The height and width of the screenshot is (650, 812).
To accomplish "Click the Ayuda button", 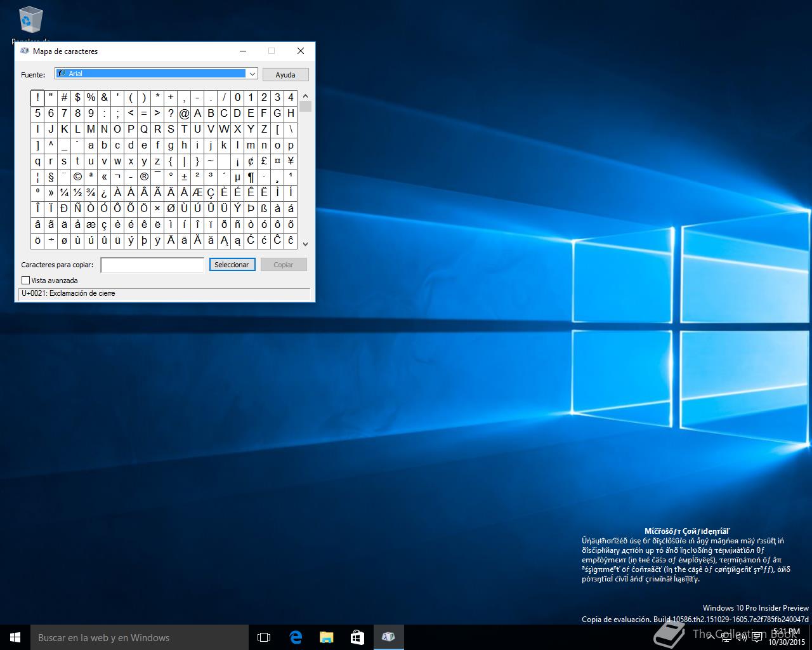I will [x=285, y=75].
